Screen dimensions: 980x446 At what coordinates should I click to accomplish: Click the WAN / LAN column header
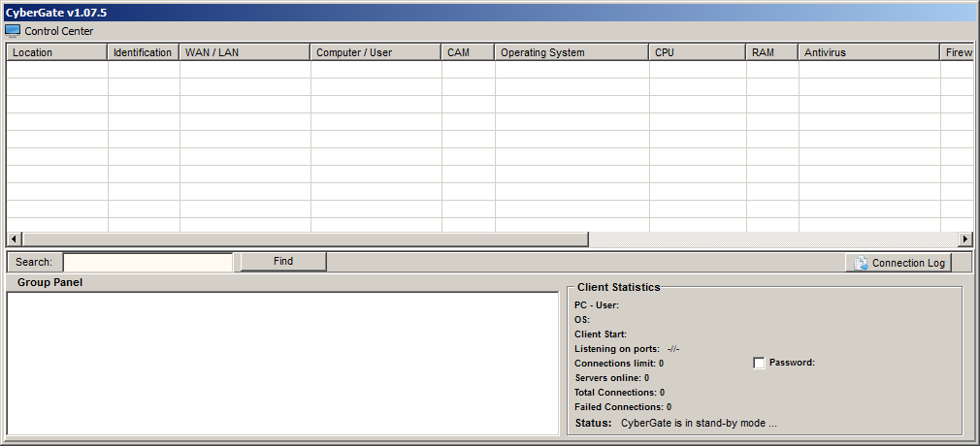pos(245,52)
